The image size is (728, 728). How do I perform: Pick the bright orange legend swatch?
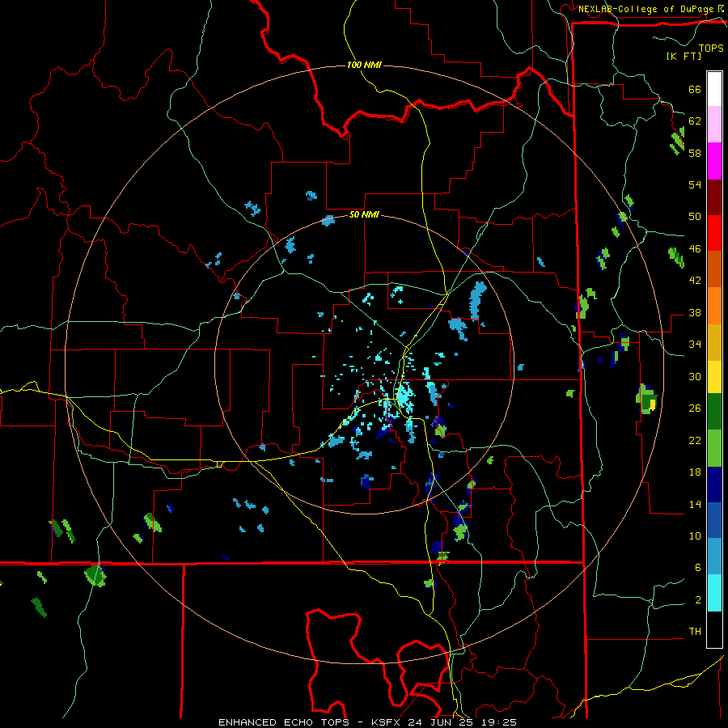(x=714, y=306)
